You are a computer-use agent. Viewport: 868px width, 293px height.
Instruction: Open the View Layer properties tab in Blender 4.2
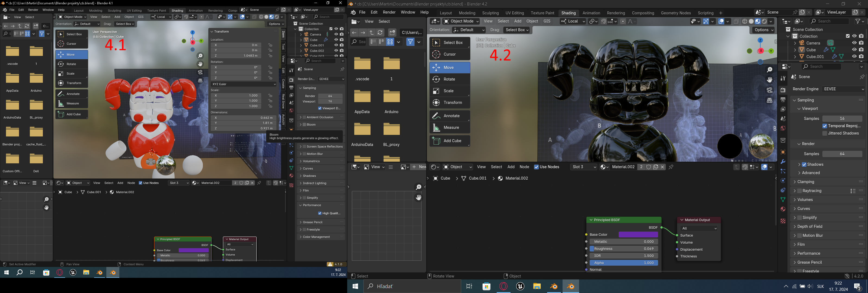click(x=783, y=109)
